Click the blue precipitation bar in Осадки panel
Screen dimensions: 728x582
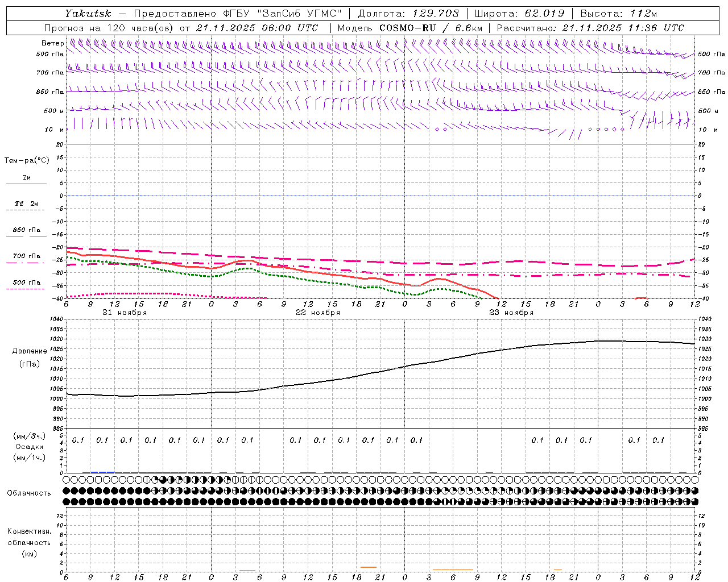(x=102, y=472)
